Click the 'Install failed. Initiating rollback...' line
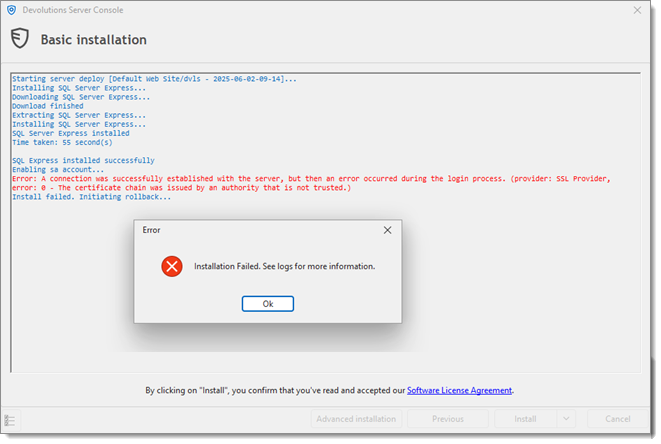This screenshot has width=661, height=444. [x=91, y=197]
